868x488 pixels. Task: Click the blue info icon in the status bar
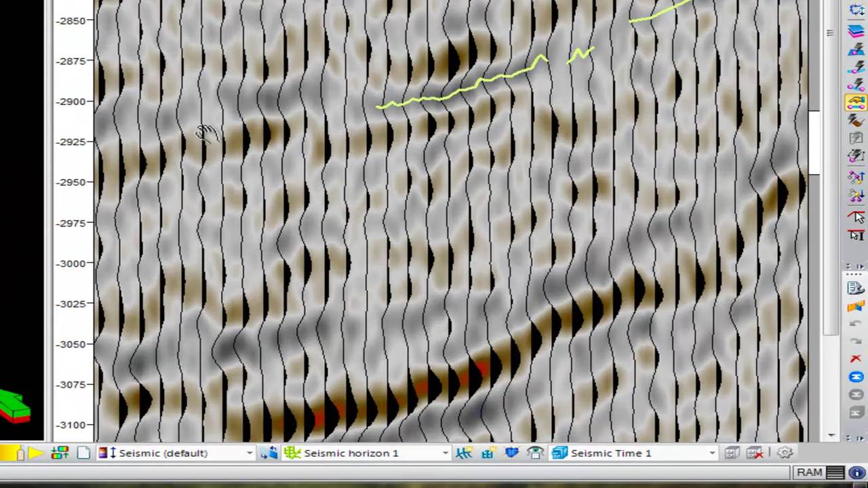tap(856, 472)
